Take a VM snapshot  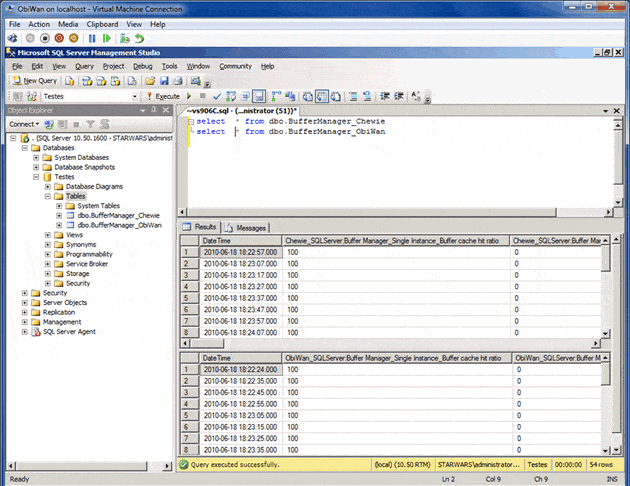[125, 38]
